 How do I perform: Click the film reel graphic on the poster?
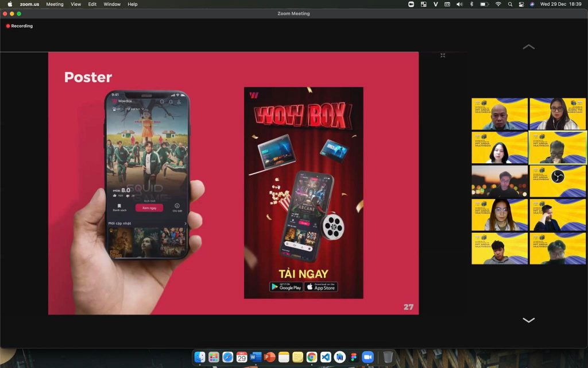333,227
